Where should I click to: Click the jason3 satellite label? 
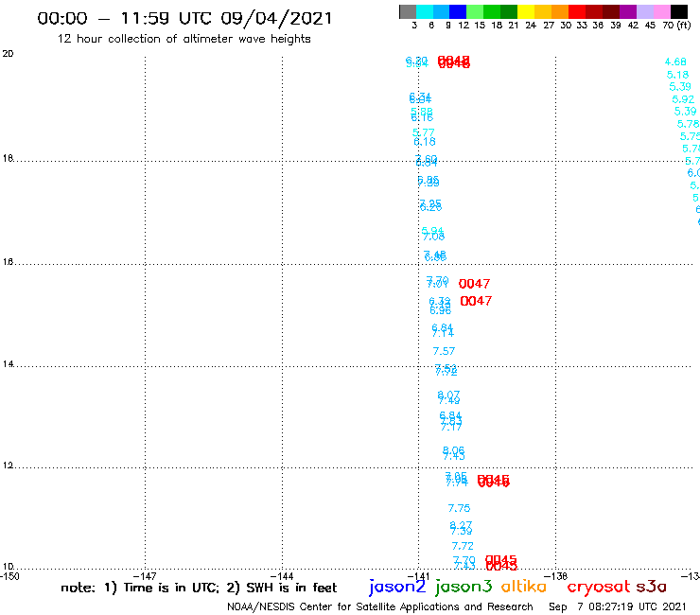coord(464,588)
